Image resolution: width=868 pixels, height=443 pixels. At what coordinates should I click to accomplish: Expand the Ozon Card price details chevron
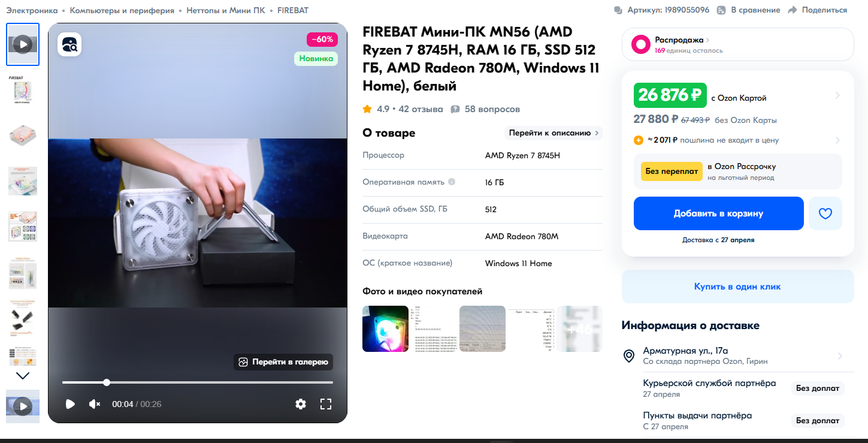[x=837, y=96]
